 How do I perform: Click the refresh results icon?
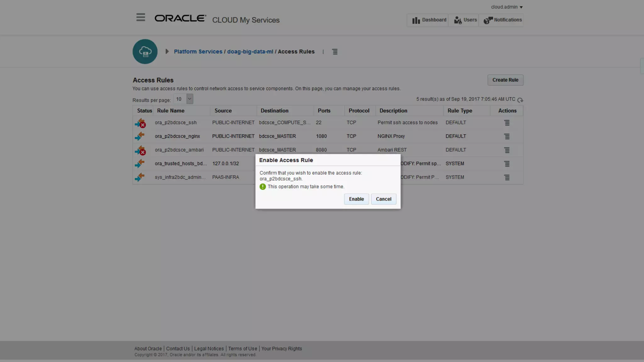tap(520, 100)
